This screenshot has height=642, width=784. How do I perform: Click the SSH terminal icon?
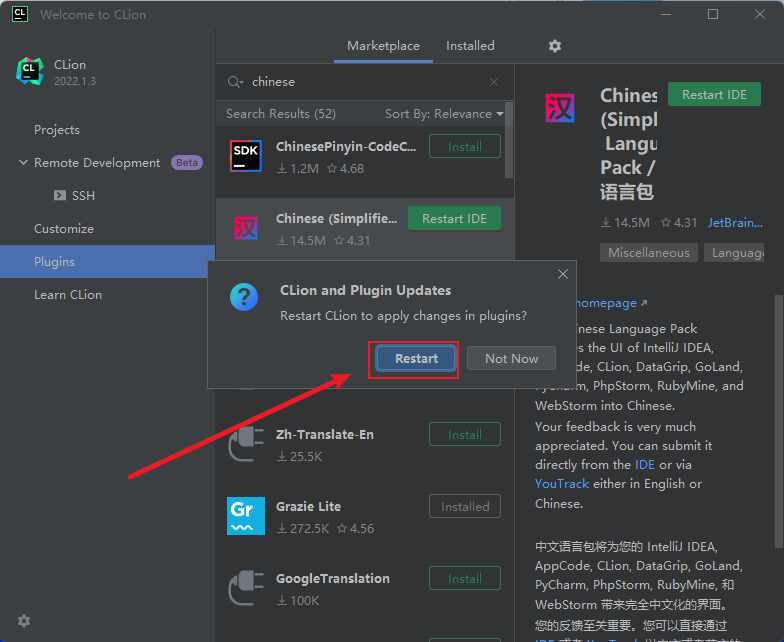(x=60, y=196)
